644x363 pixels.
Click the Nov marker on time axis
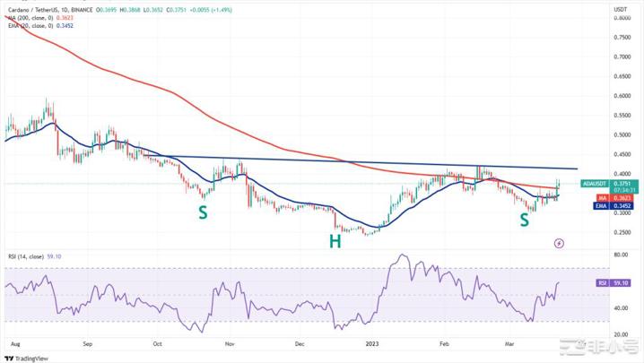click(230, 342)
